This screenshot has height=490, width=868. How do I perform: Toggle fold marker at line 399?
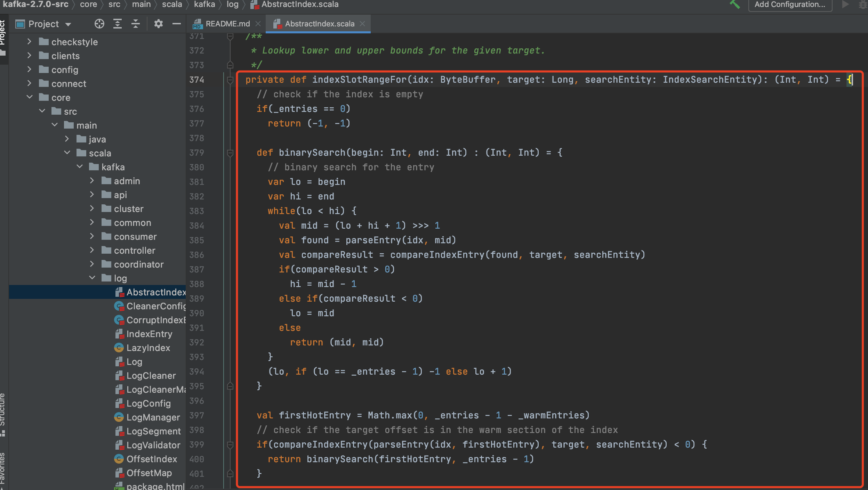click(x=230, y=444)
